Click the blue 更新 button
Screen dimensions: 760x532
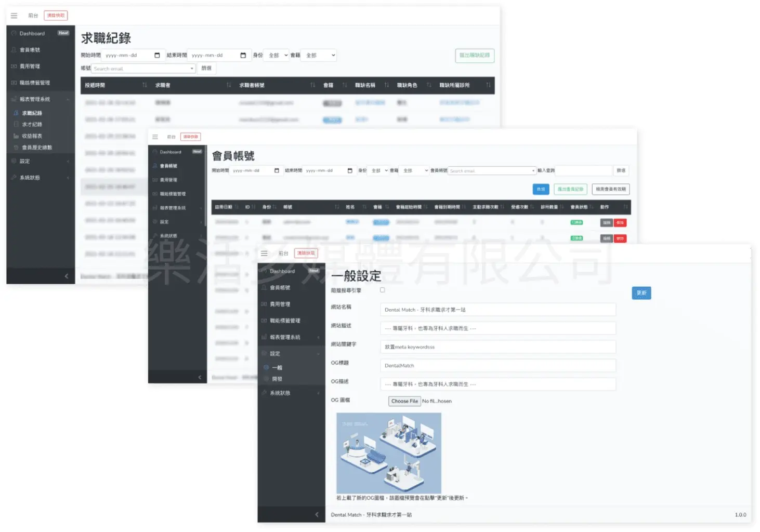coord(641,293)
